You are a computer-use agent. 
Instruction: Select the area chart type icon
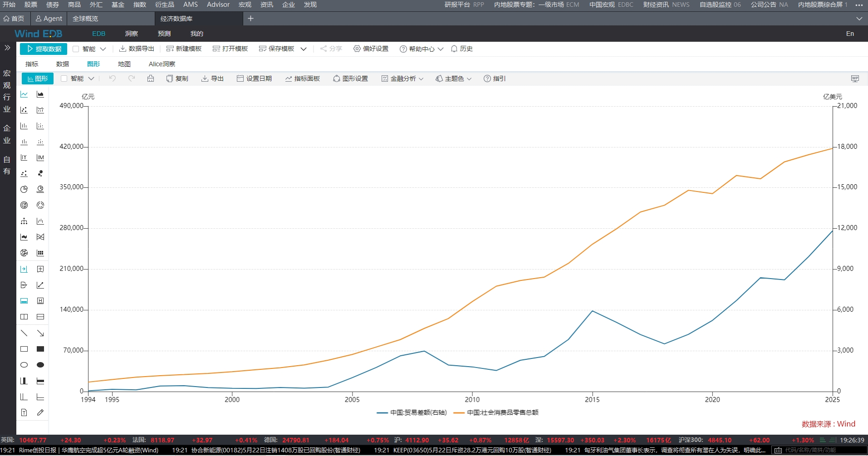(40, 94)
